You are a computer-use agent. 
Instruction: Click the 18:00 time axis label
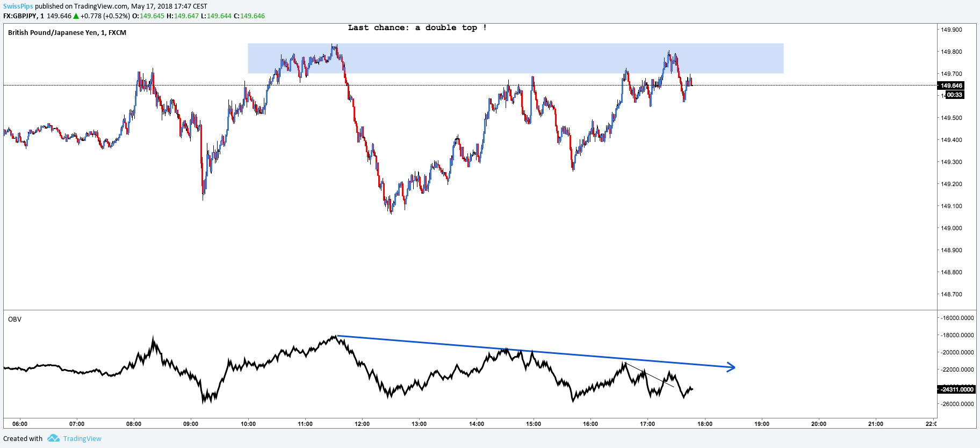point(705,424)
